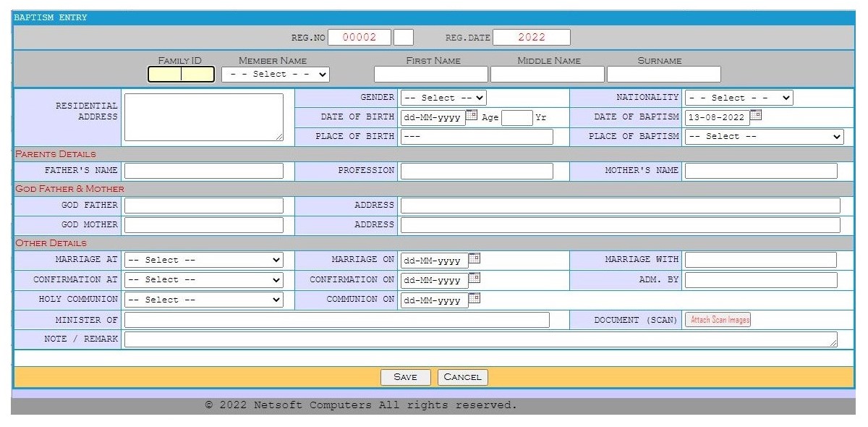868x427 pixels.
Task: Open calendar icon next to Marriage On
Action: (x=475, y=258)
